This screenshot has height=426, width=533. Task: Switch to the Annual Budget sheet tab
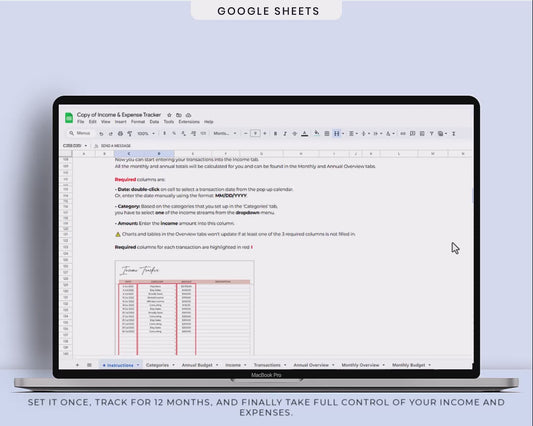197,365
